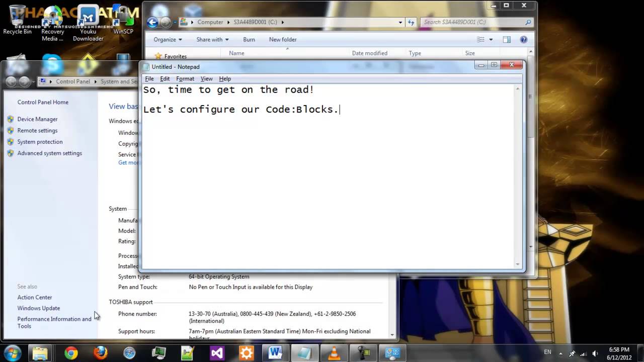Click Explorer change view icon
Image resolution: width=644 pixels, height=362 pixels.
(x=481, y=39)
